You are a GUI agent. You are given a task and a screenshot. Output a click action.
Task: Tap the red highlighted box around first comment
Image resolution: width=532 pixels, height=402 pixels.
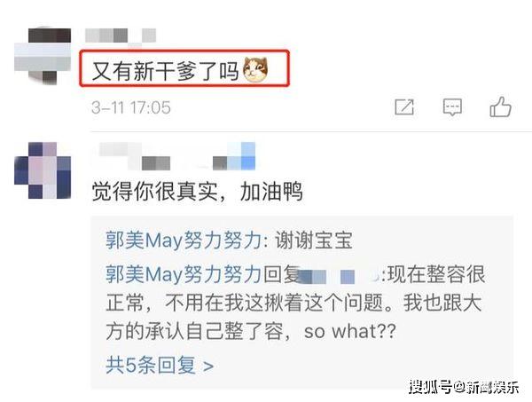184,68
